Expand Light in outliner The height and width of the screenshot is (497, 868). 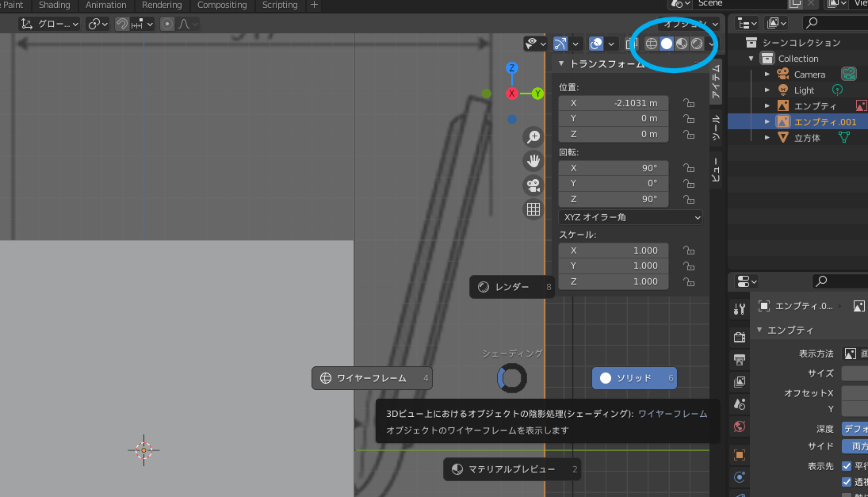point(767,90)
